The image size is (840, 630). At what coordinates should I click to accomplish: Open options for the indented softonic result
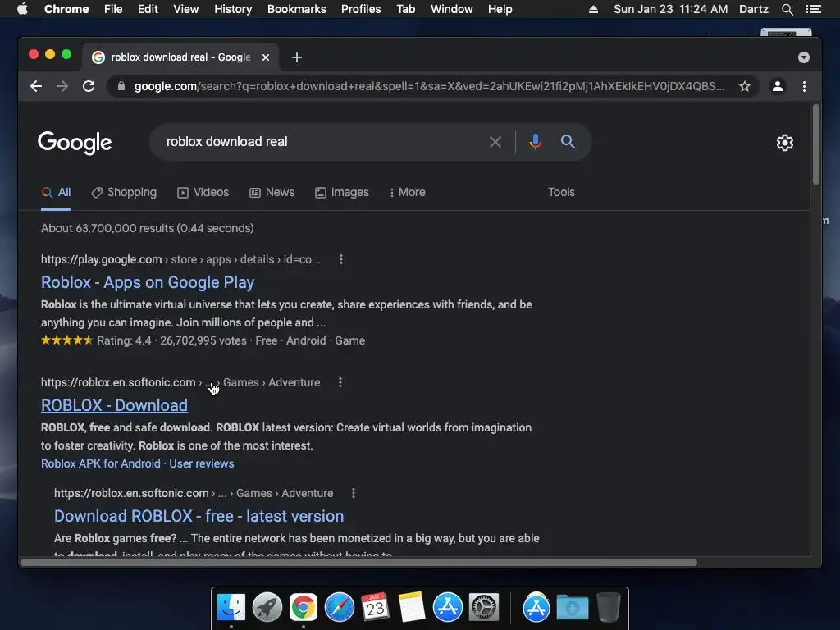(x=353, y=493)
